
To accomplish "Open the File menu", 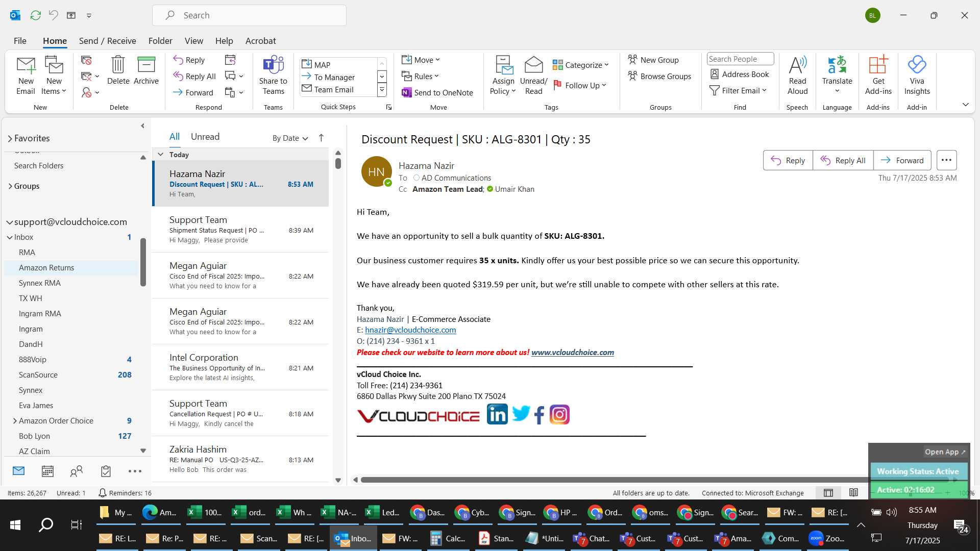I will [x=20, y=41].
